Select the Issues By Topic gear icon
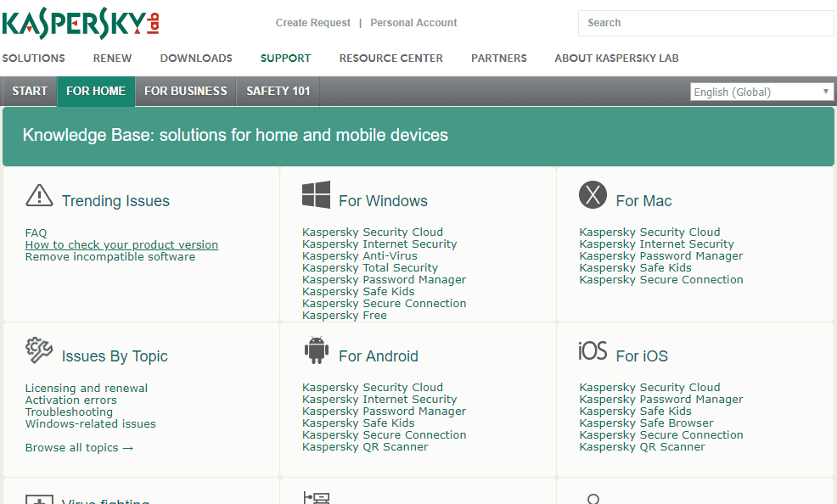 point(39,350)
